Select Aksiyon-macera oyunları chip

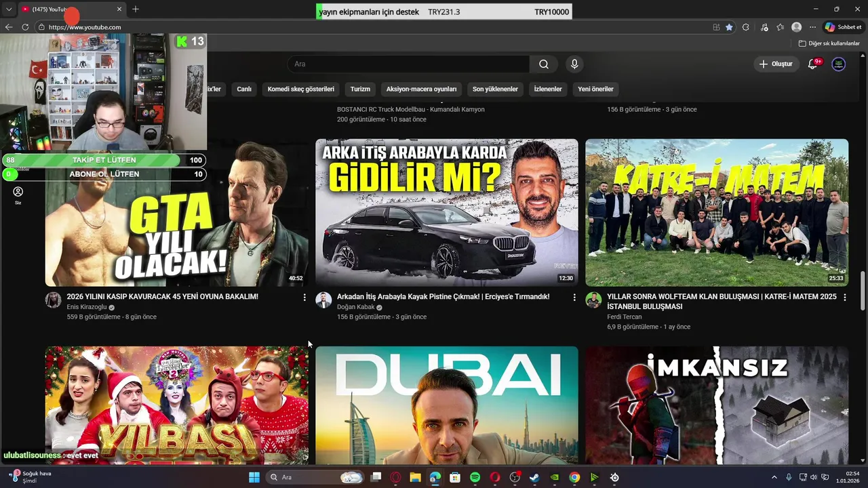(421, 89)
